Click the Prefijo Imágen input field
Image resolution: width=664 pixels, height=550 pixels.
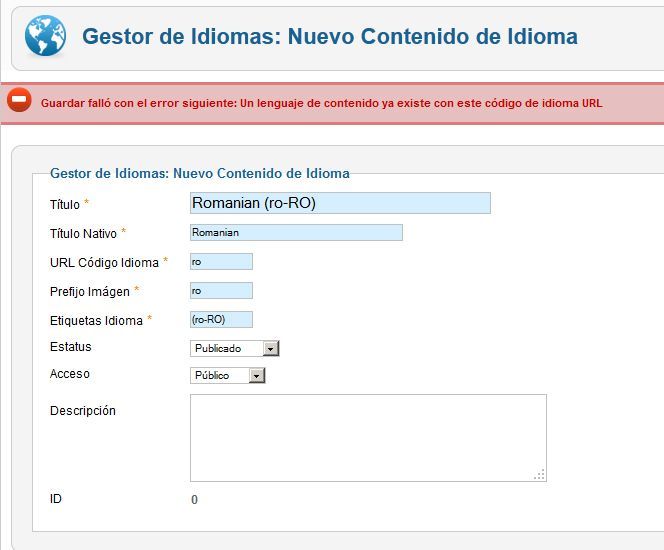[x=221, y=291]
